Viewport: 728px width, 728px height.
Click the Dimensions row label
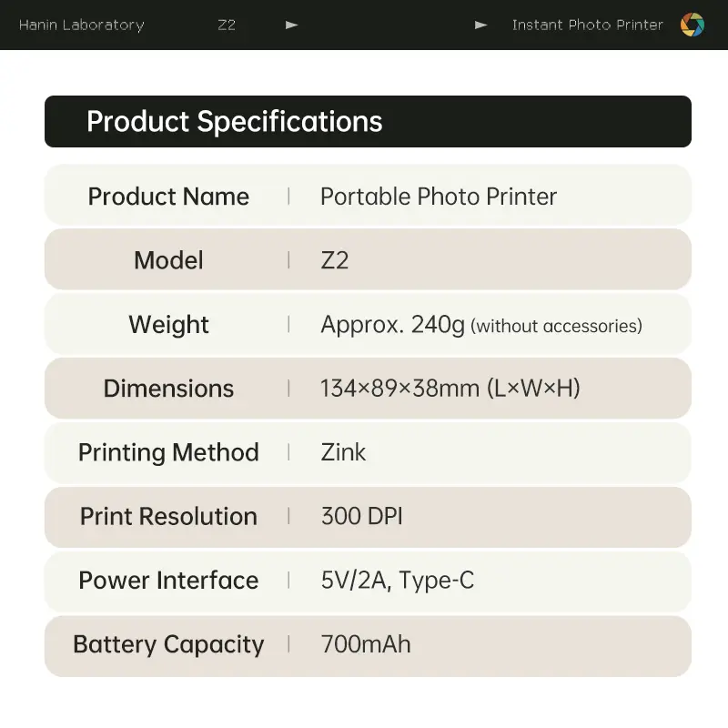pos(168,389)
